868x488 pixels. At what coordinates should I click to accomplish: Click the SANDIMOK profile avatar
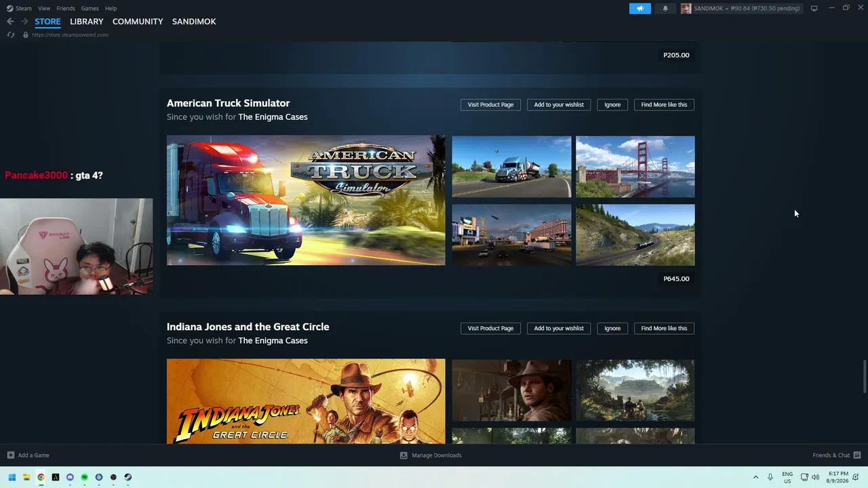[686, 8]
